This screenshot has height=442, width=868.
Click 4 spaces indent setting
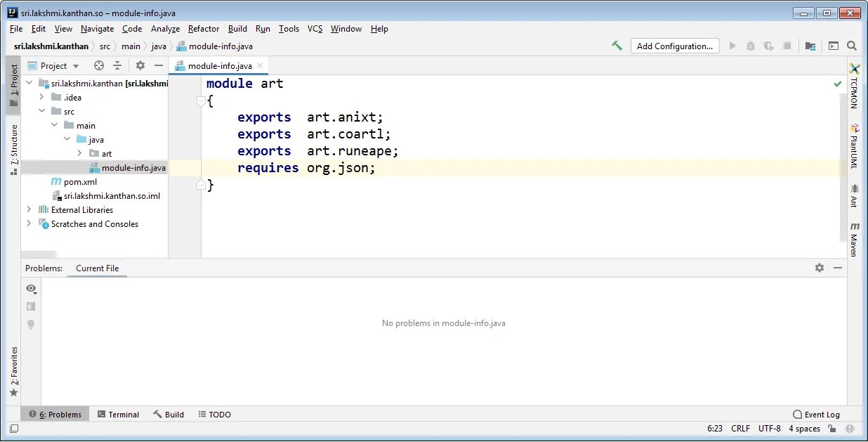click(x=804, y=428)
